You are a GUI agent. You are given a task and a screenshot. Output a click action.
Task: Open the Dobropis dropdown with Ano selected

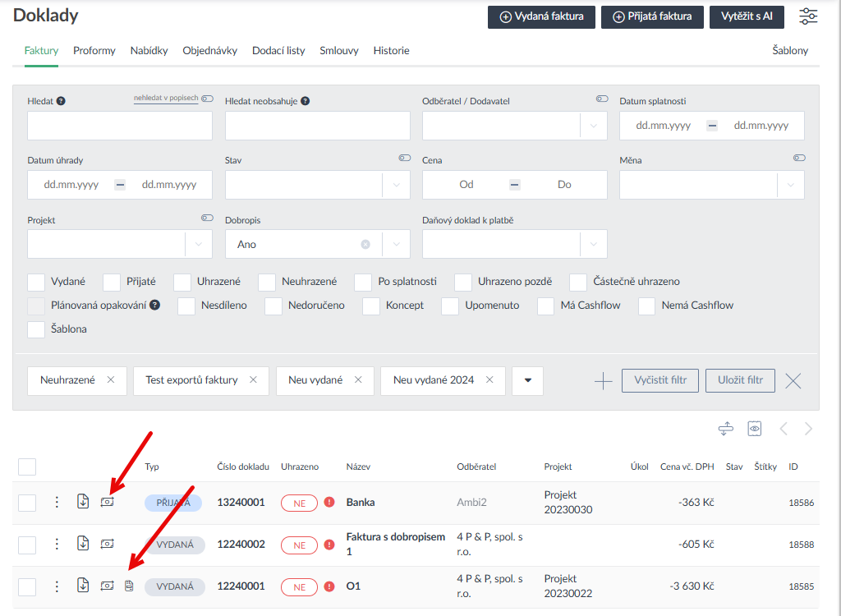396,244
